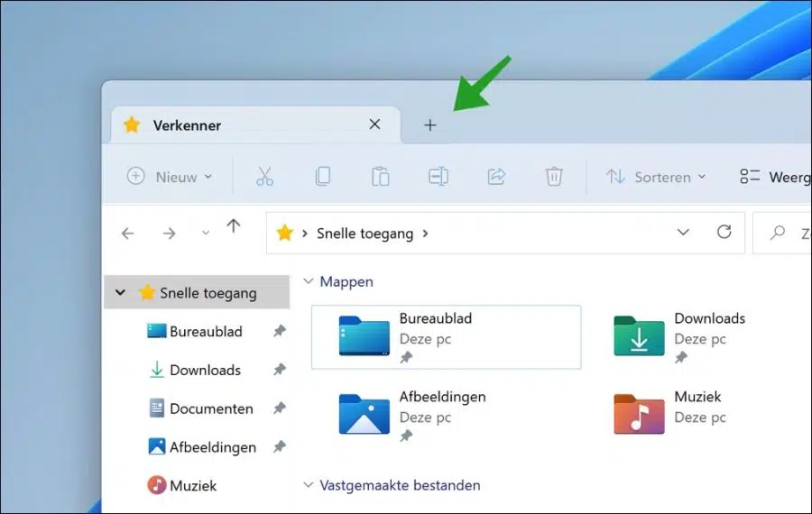812x514 pixels.
Task: Open the address bar history dropdown
Action: click(x=683, y=233)
